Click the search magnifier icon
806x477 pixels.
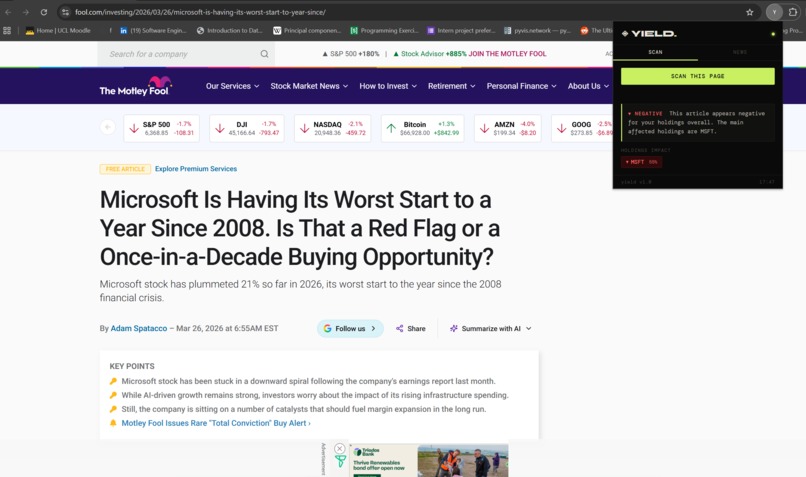coord(264,53)
